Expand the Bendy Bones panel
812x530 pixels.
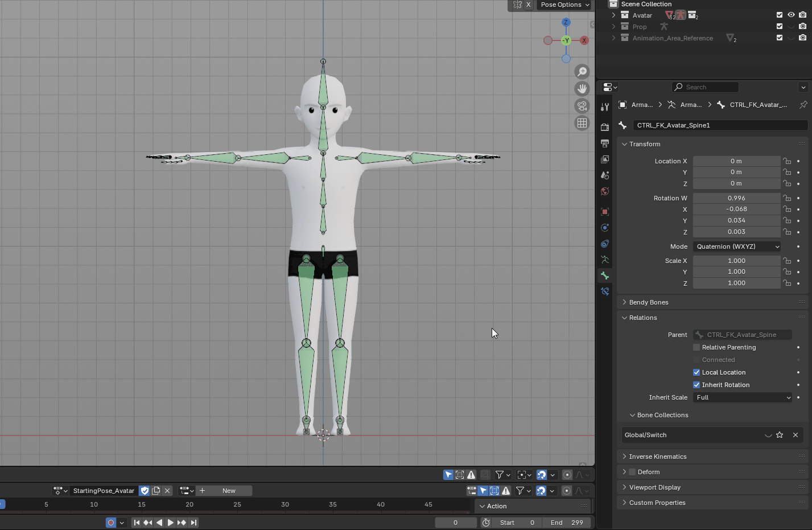(x=649, y=302)
